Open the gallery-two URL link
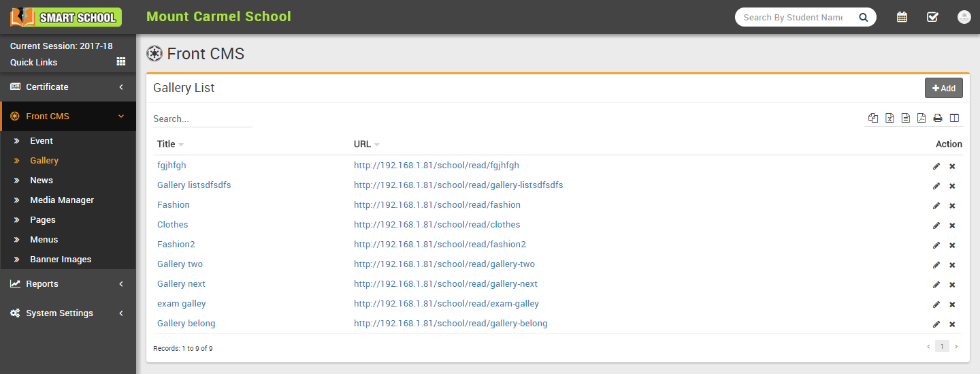The width and height of the screenshot is (980, 374). click(444, 264)
